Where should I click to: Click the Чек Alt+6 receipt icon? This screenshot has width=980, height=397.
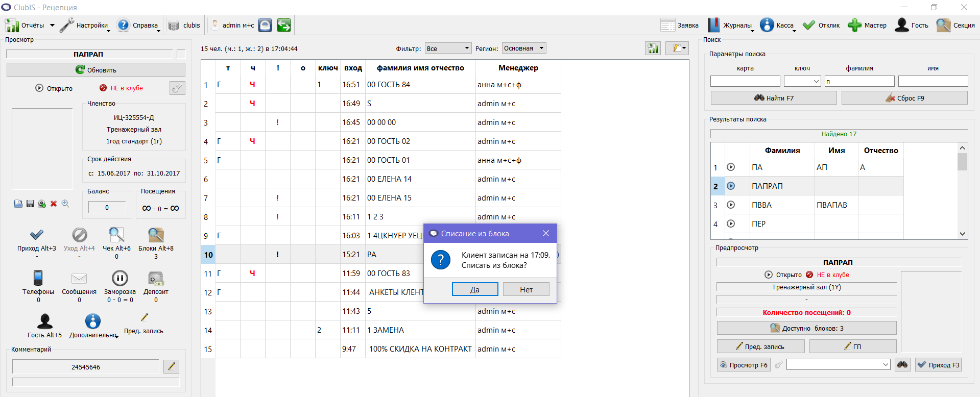click(116, 235)
